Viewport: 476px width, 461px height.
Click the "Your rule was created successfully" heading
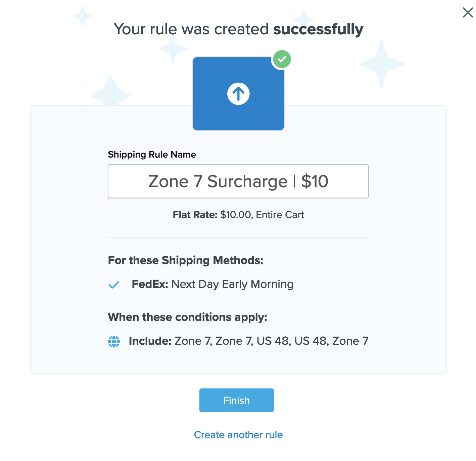238,29
